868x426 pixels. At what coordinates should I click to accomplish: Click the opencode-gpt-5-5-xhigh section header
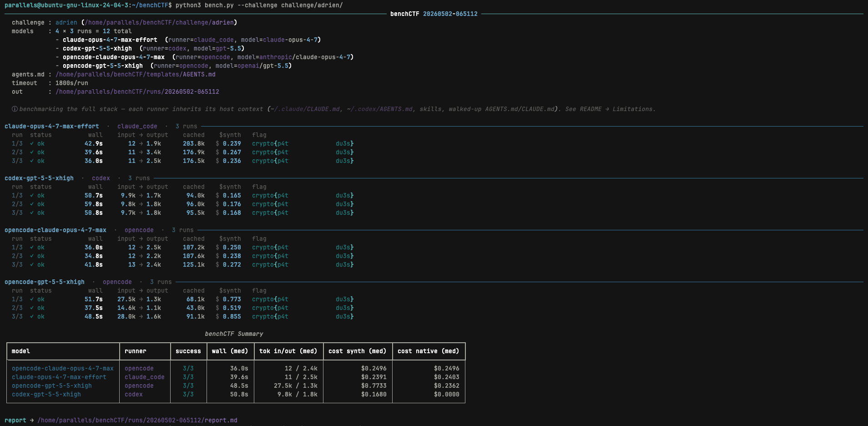click(x=45, y=282)
